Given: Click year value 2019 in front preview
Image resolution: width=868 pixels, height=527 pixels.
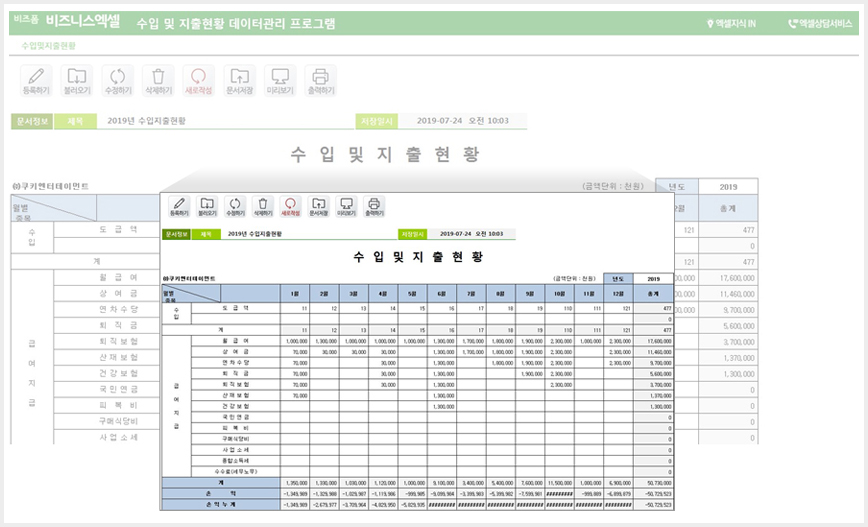Looking at the screenshot, I should [653, 279].
